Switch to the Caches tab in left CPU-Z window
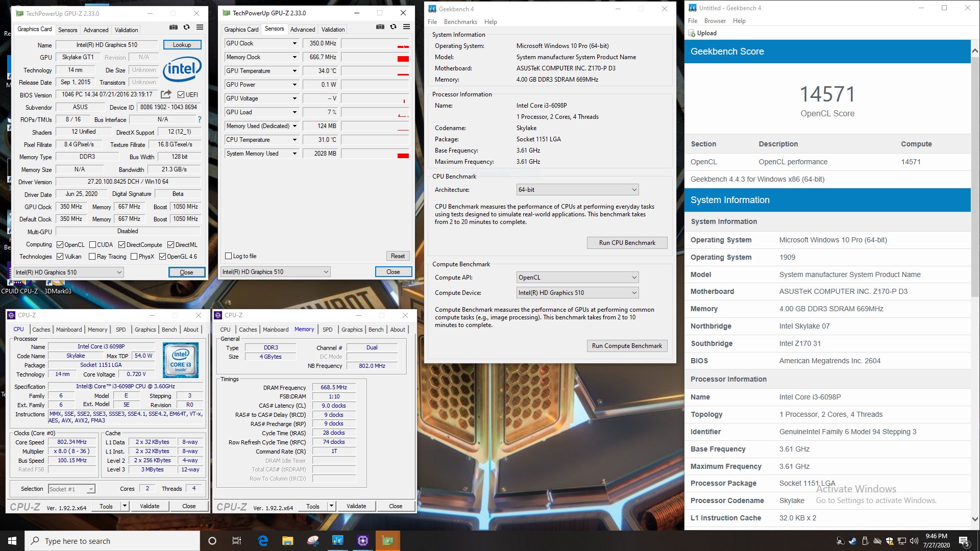 coord(41,330)
